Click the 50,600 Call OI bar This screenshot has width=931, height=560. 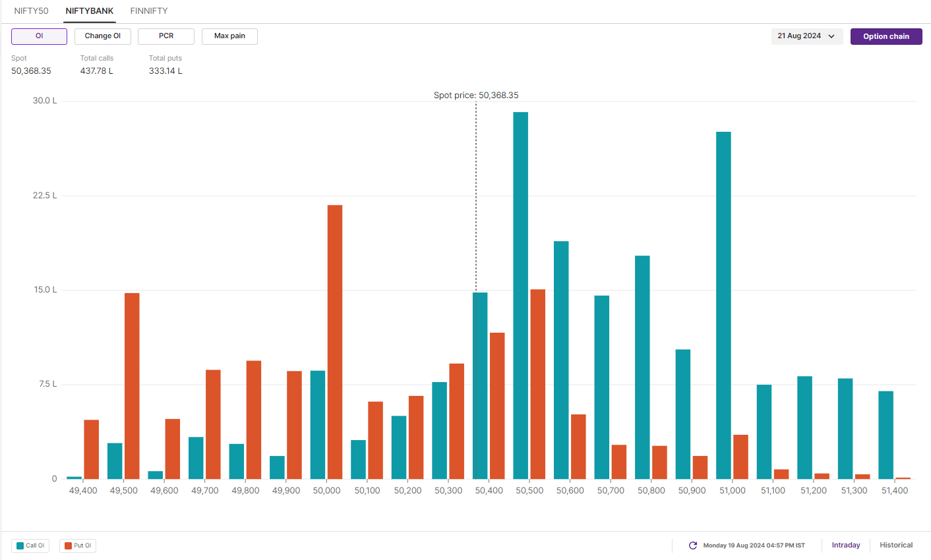(561, 360)
